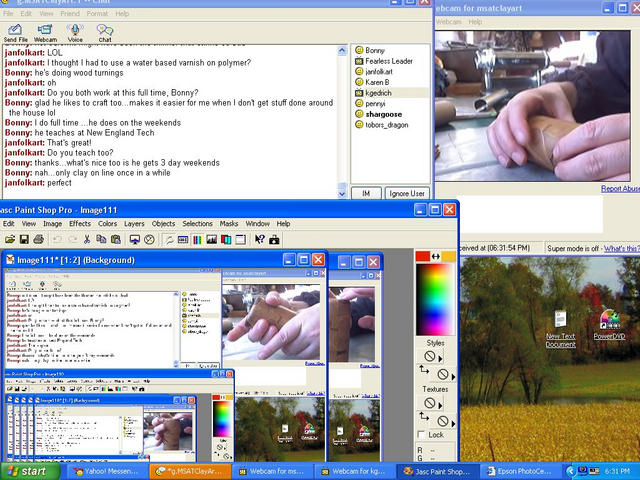Swap foreground and background textures arrow

click(424, 416)
